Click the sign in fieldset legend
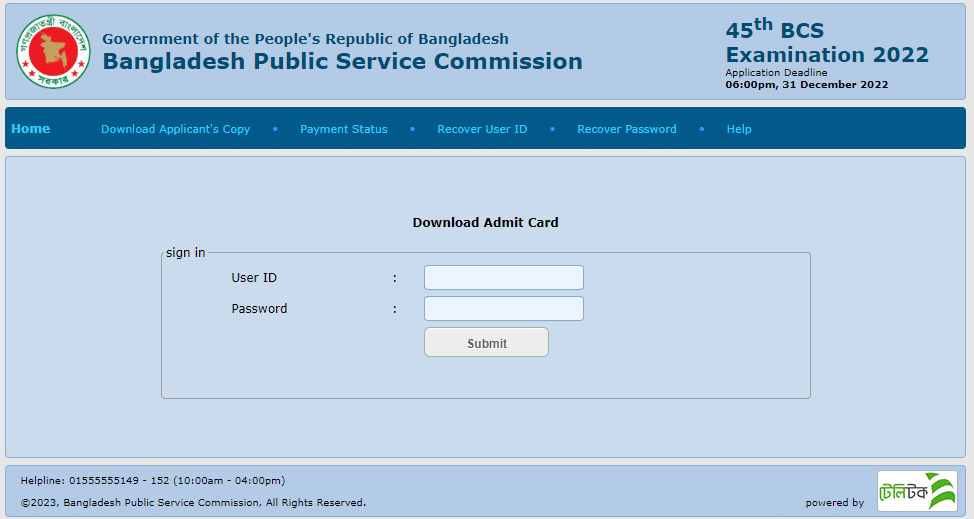The height and width of the screenshot is (519, 974). coord(186,253)
